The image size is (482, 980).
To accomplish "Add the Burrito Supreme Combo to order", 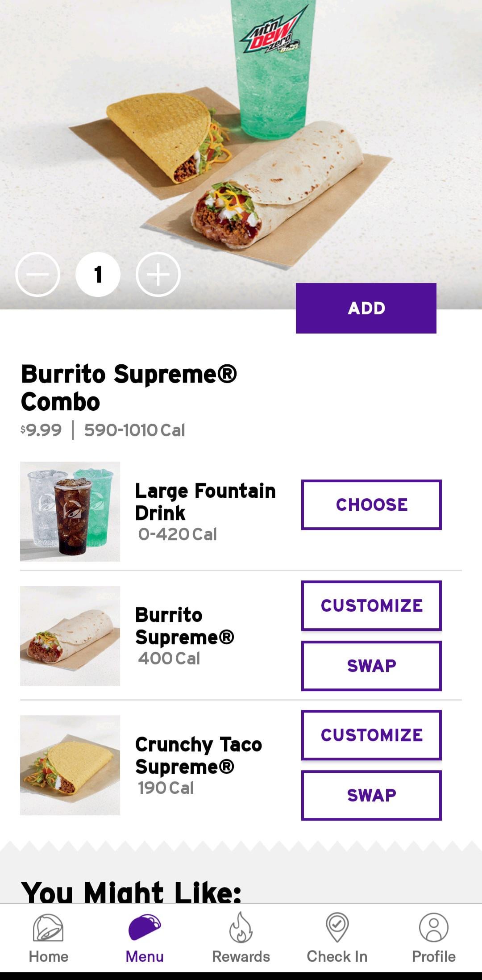I will (x=366, y=308).
